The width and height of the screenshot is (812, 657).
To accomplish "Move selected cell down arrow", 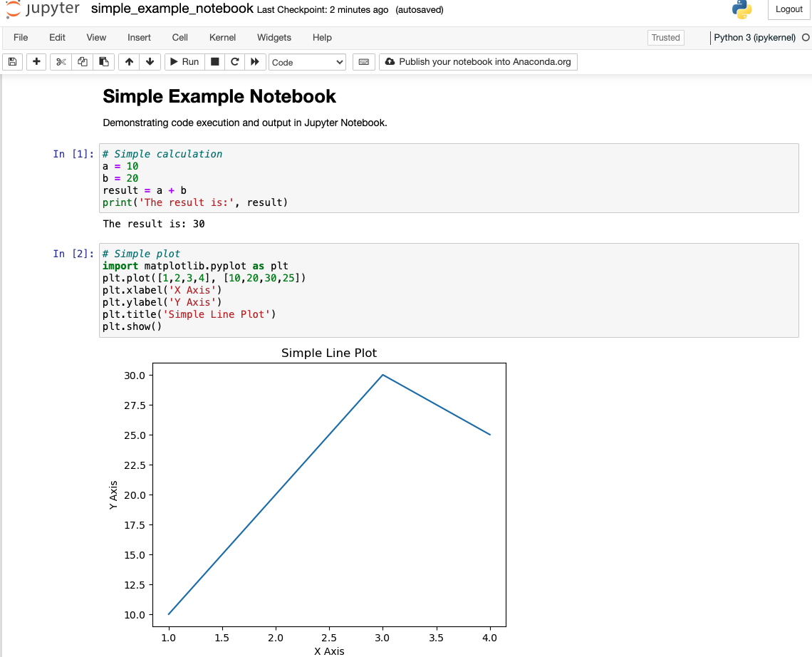I will coord(150,62).
